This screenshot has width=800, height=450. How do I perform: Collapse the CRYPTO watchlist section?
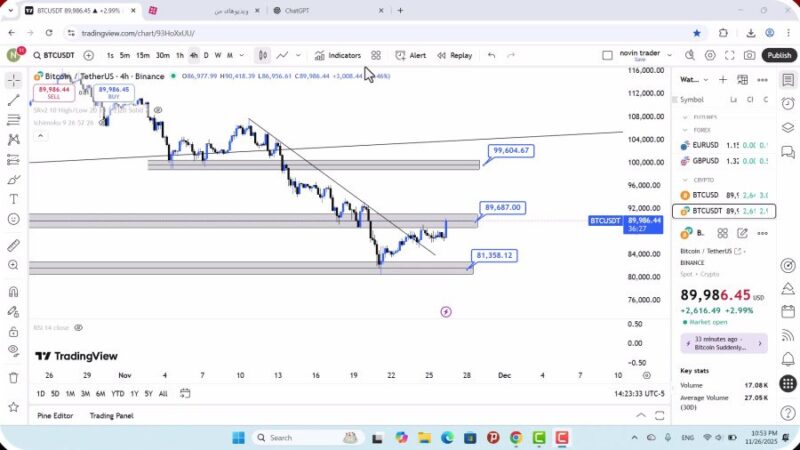pyautogui.click(x=685, y=180)
